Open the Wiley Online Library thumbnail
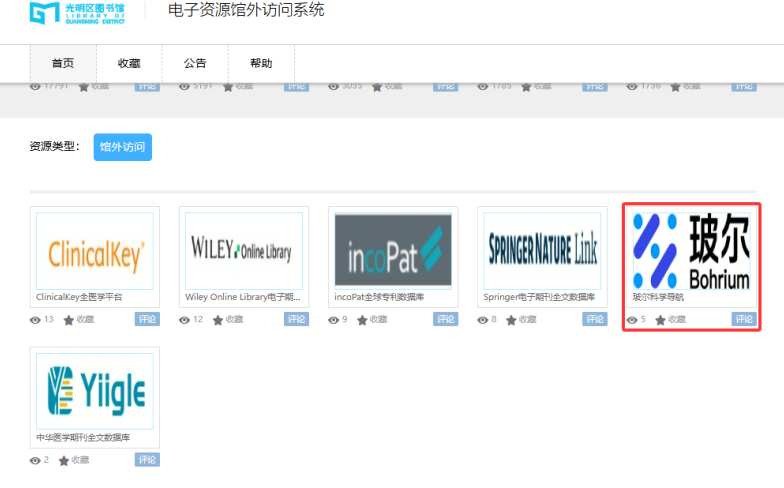Image resolution: width=784 pixels, height=488 pixels. pos(244,250)
